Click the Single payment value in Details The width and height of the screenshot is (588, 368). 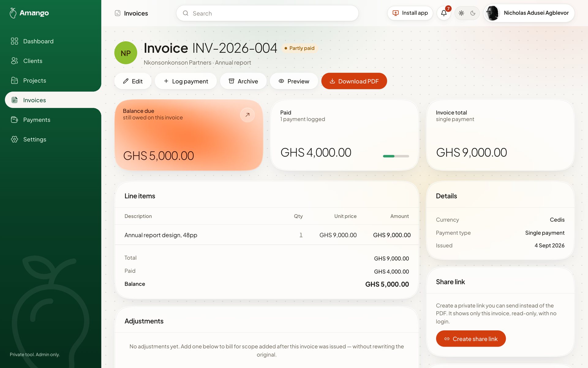545,233
